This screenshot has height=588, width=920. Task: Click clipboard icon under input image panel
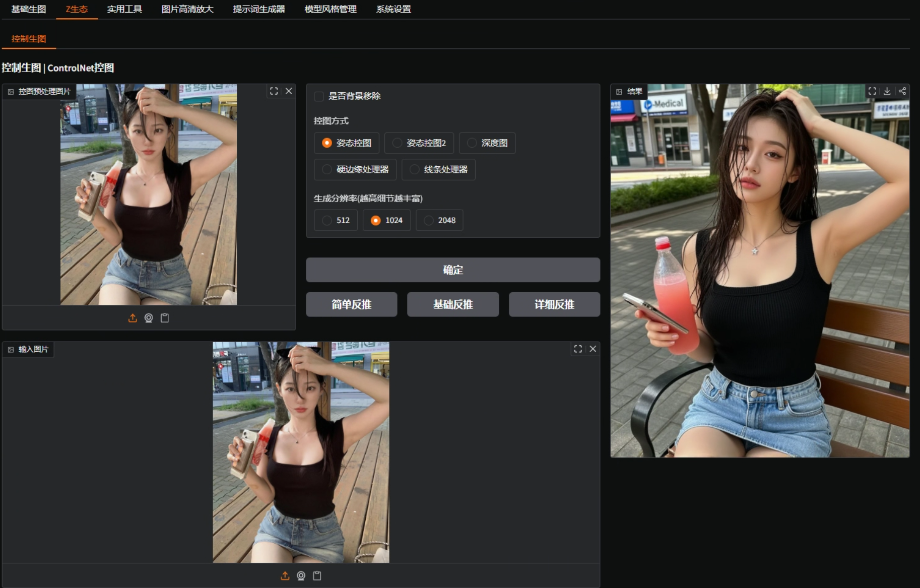(317, 576)
